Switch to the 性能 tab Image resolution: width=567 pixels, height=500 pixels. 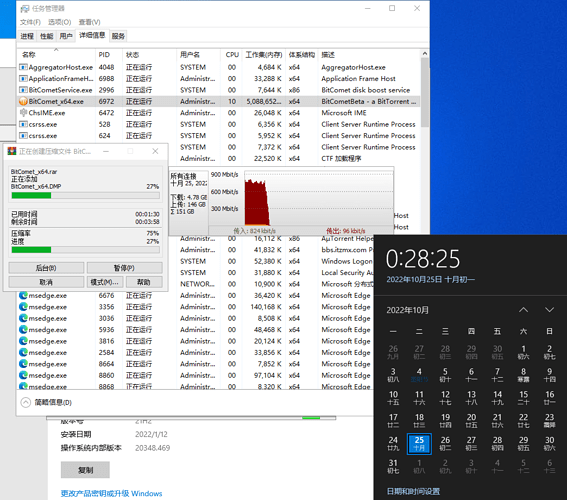46,36
